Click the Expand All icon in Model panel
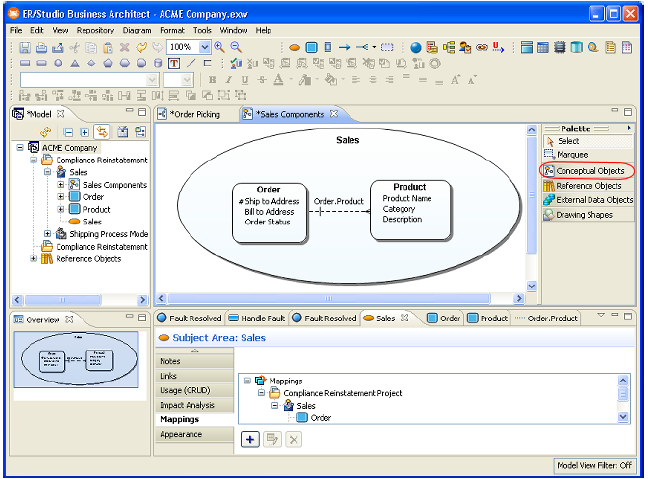 [x=84, y=132]
